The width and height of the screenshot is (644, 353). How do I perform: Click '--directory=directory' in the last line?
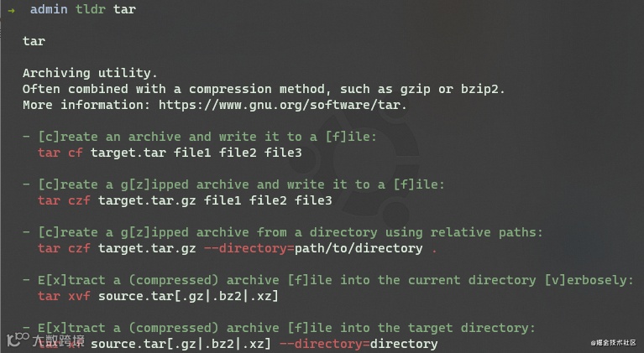pyautogui.click(x=359, y=344)
